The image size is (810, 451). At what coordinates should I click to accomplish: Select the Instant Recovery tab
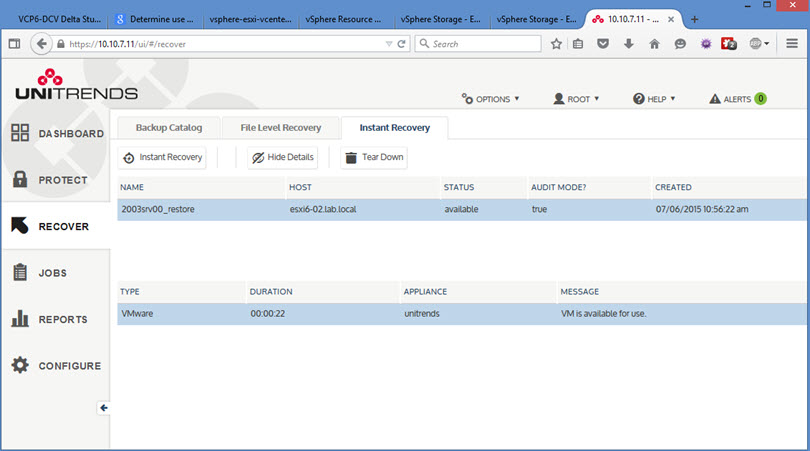395,128
